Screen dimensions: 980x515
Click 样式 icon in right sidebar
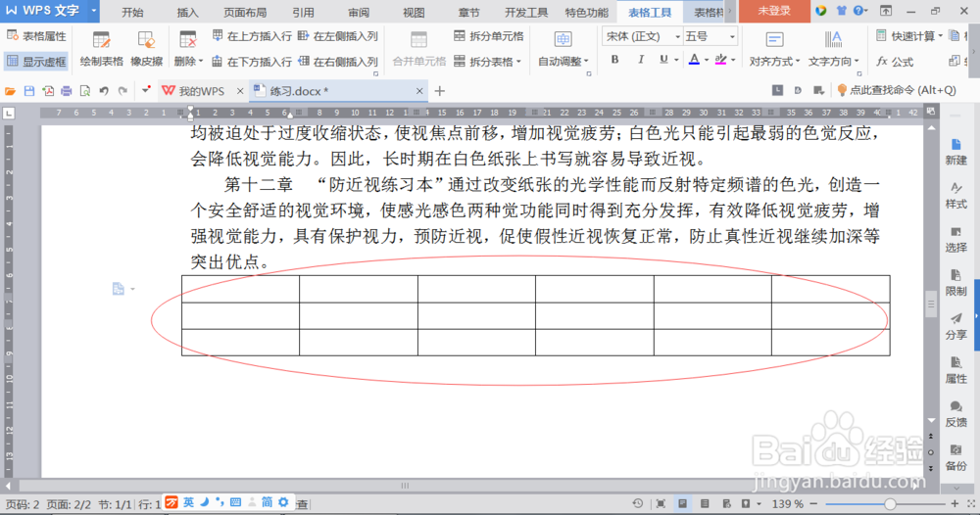click(x=955, y=196)
